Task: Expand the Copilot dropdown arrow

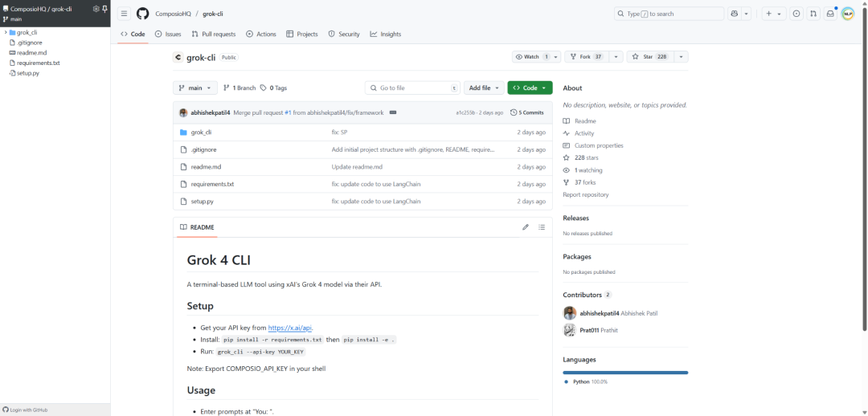Action: pyautogui.click(x=746, y=14)
